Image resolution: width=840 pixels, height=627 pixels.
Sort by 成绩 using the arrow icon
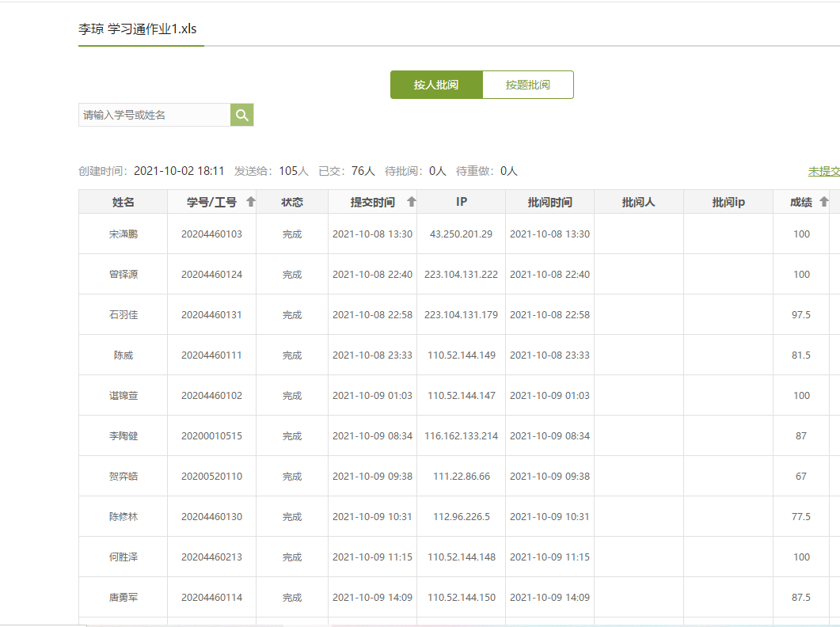pyautogui.click(x=824, y=202)
